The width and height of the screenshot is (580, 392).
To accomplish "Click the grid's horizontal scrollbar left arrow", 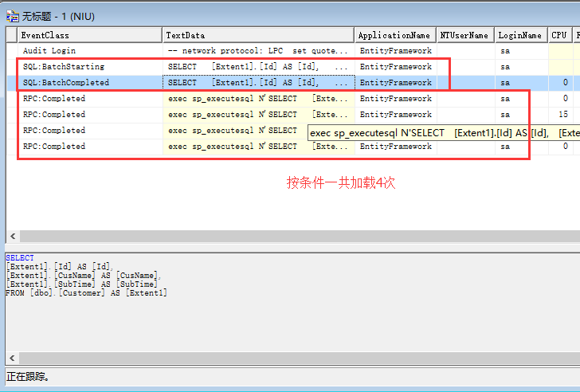I will 10,237.
